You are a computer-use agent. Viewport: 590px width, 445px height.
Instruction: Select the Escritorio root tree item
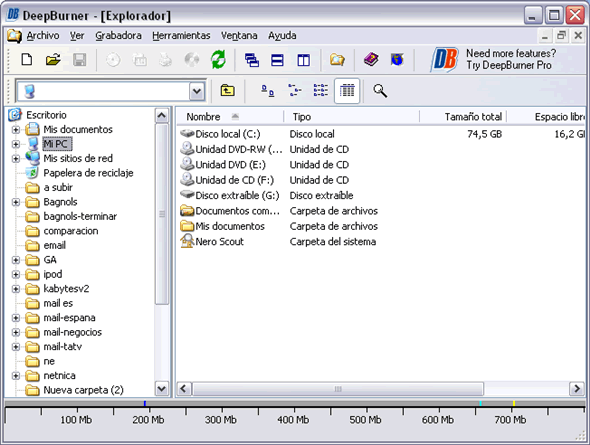[x=46, y=115]
